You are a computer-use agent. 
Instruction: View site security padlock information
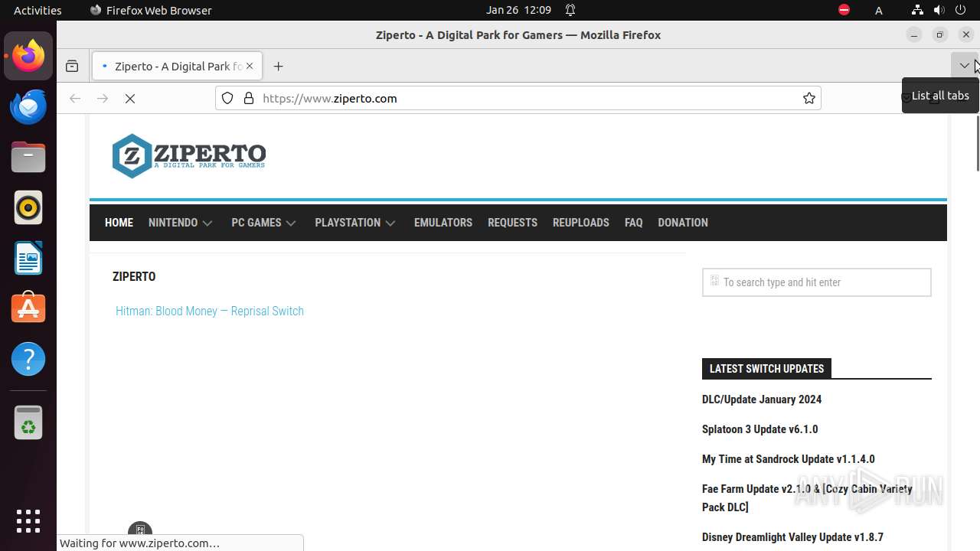coord(248,98)
